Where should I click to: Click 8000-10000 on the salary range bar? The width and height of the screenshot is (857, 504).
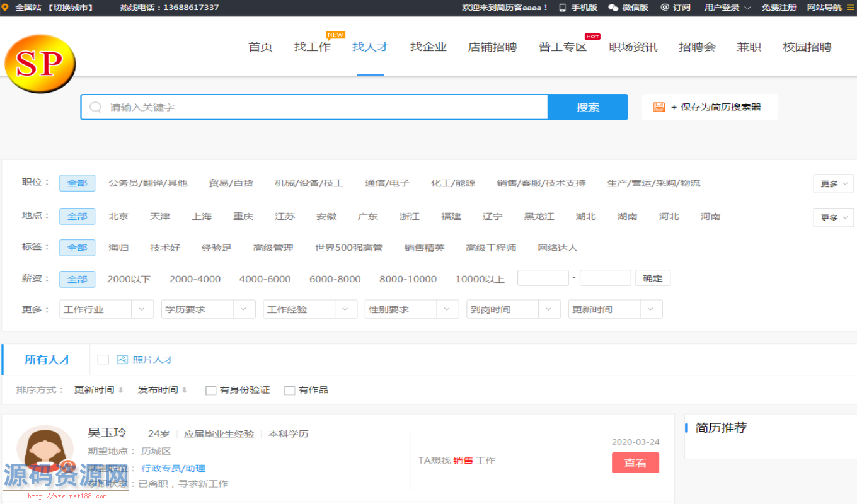408,278
